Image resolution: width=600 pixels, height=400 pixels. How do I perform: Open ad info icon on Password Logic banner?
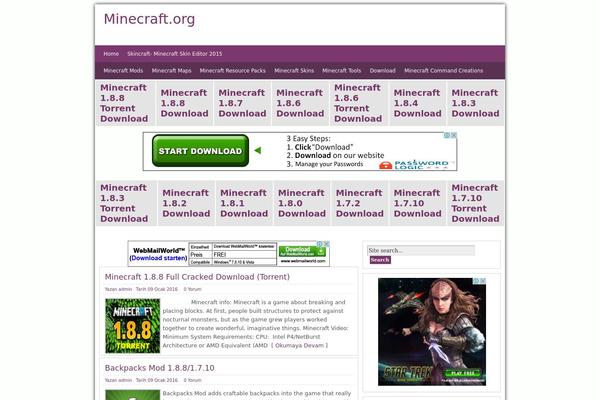click(x=447, y=135)
